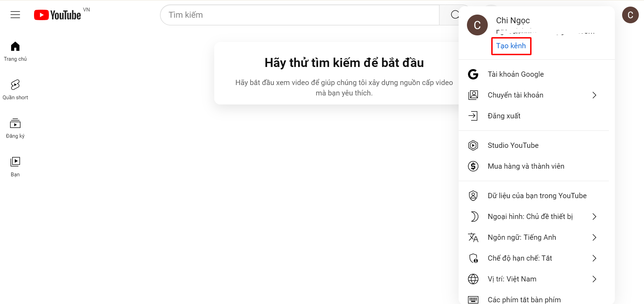Screen dimensions: 644x304
Task: Expand Vị trí: Việt Nam chevron
Action: [594, 279]
